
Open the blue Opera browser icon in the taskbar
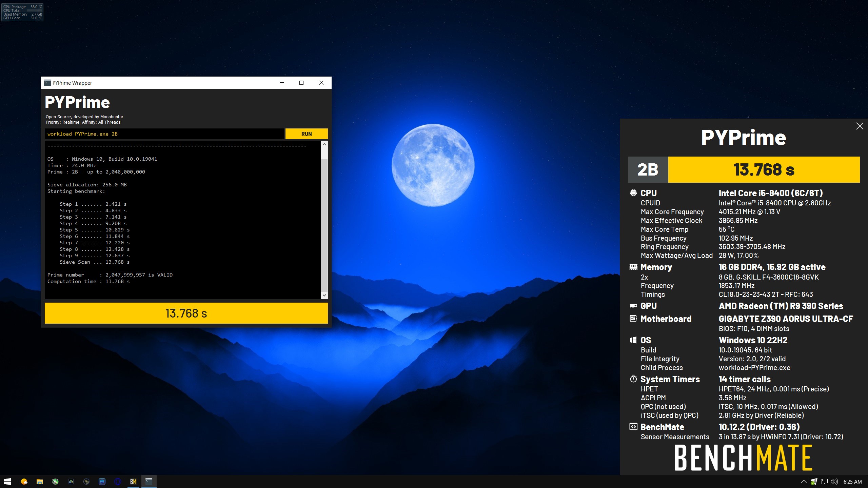point(118,482)
